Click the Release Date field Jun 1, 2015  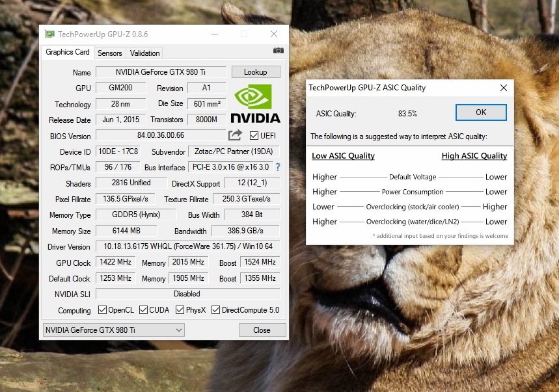121,120
